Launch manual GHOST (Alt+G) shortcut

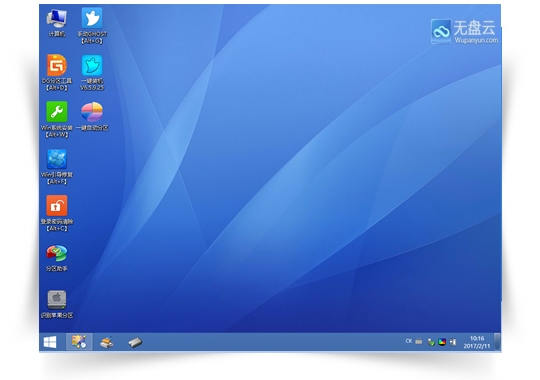click(x=92, y=26)
